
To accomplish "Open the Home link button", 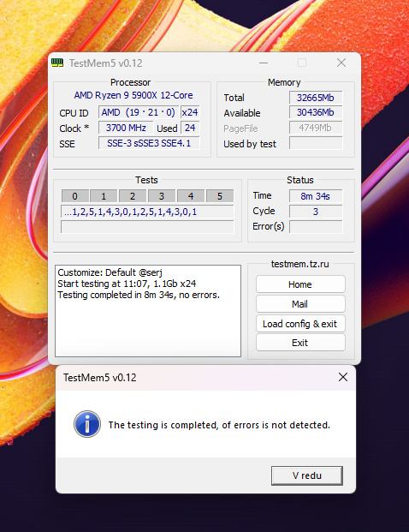I will point(300,284).
